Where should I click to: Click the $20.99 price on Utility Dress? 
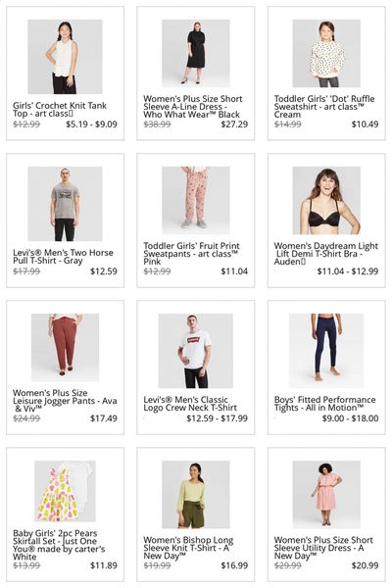[365, 565]
